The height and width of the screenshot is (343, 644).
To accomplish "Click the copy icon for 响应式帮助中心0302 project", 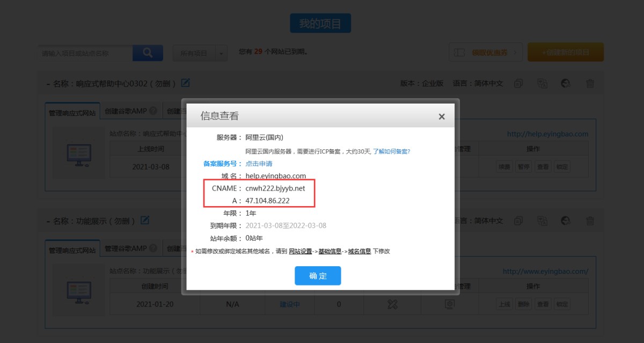I will click(518, 84).
